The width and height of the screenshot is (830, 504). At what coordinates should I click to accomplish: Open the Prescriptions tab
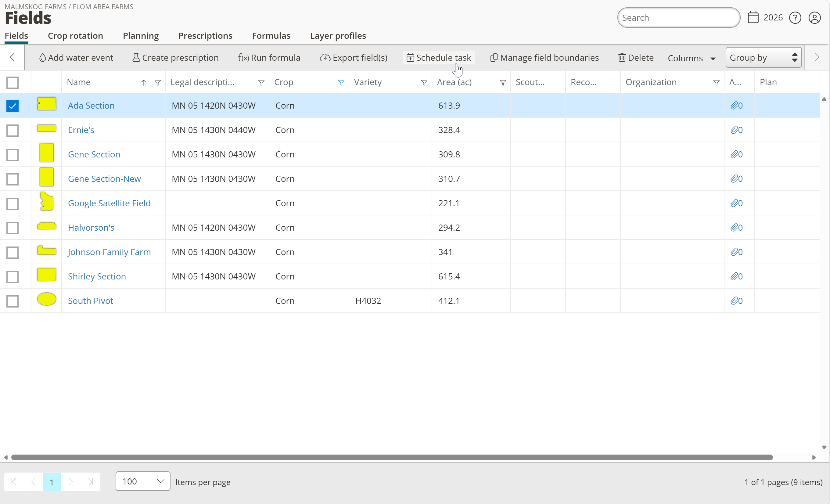coord(205,36)
